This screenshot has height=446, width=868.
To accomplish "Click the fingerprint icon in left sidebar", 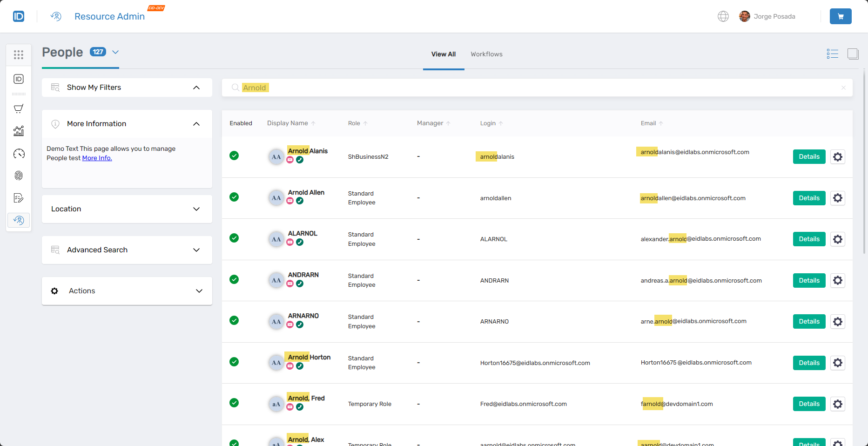I will tap(19, 176).
